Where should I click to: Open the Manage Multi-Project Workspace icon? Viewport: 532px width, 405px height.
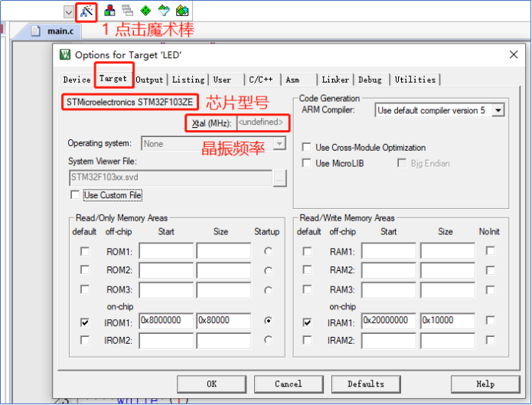128,11
